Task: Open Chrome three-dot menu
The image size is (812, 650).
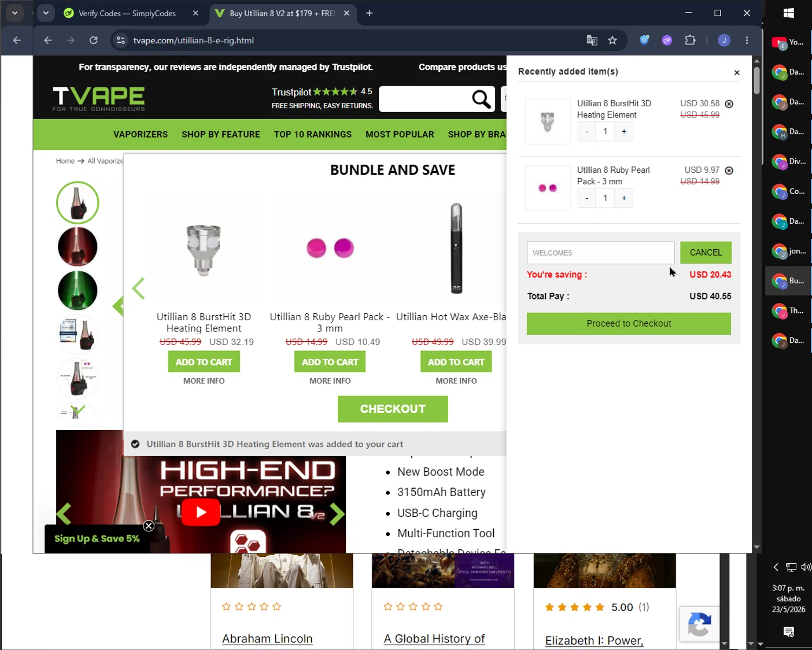Action: pyautogui.click(x=747, y=40)
